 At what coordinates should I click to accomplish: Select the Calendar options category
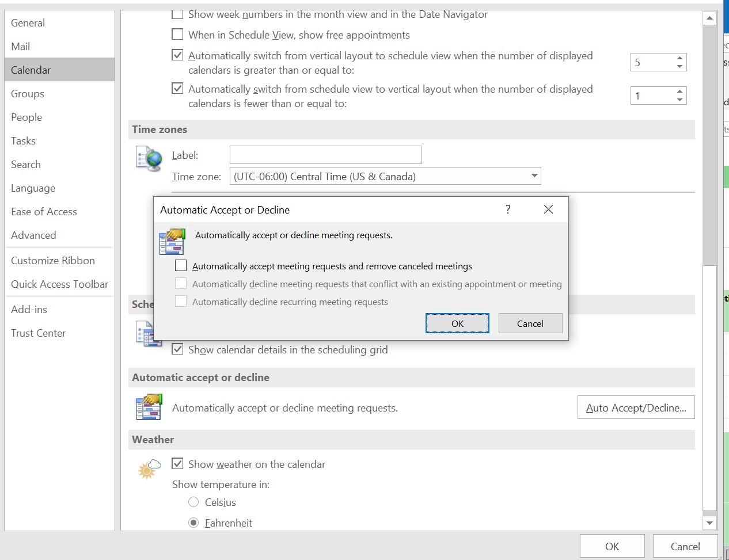59,70
